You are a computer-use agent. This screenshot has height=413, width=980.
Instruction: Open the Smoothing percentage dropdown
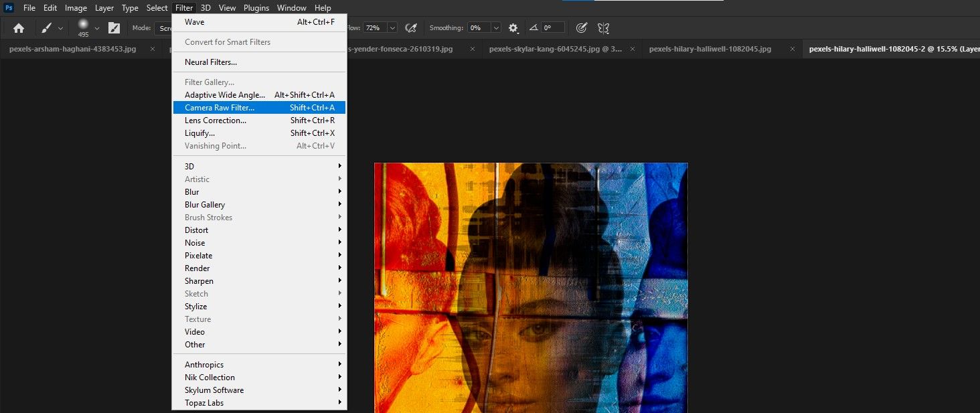pyautogui.click(x=495, y=27)
